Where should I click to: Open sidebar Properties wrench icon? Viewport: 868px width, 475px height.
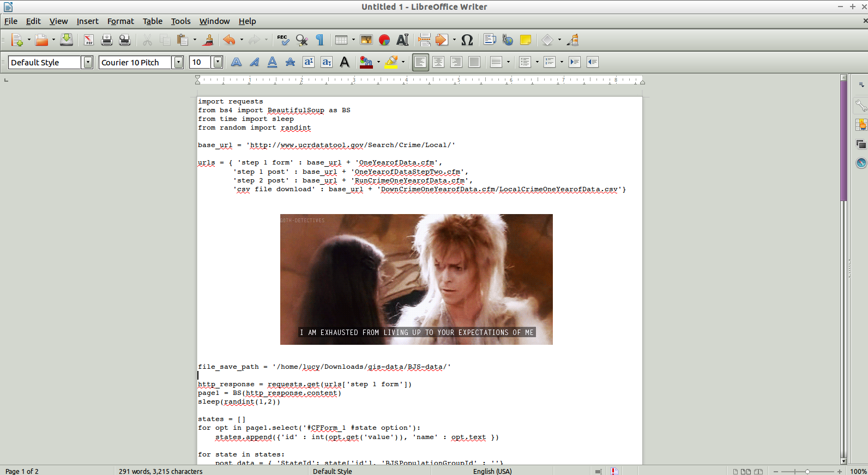[x=861, y=105]
